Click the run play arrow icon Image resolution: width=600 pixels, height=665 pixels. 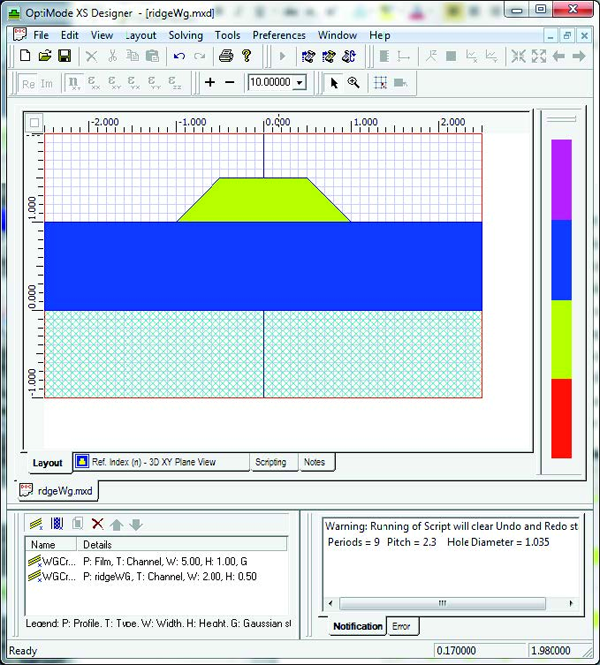pos(282,56)
